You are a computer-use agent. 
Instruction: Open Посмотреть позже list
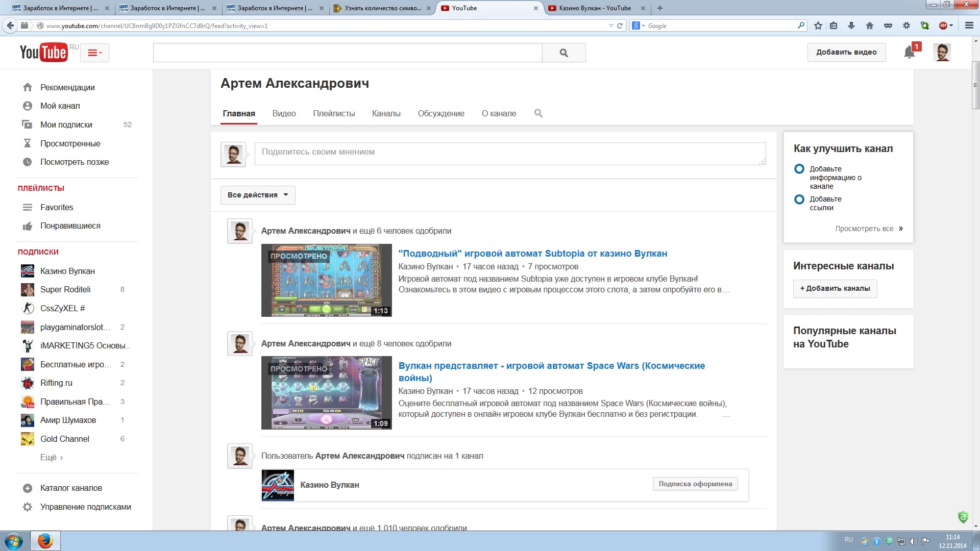(75, 162)
